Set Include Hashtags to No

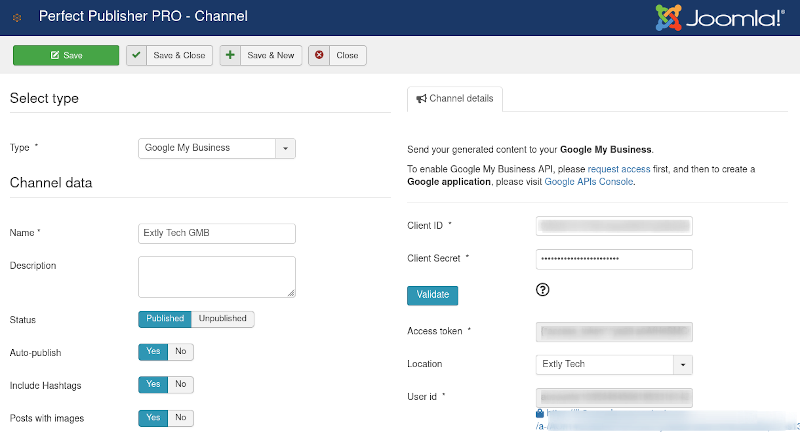(x=181, y=384)
